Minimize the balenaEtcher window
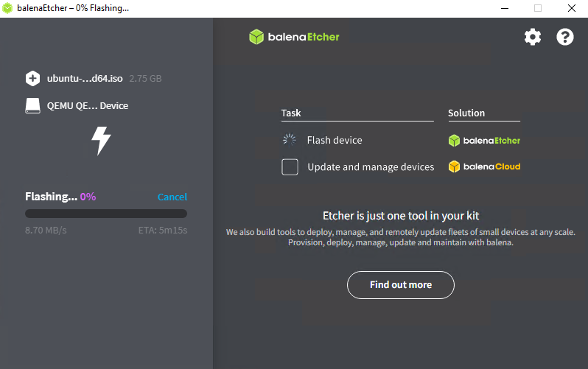Image resolution: width=588 pixels, height=369 pixels. 505,8
